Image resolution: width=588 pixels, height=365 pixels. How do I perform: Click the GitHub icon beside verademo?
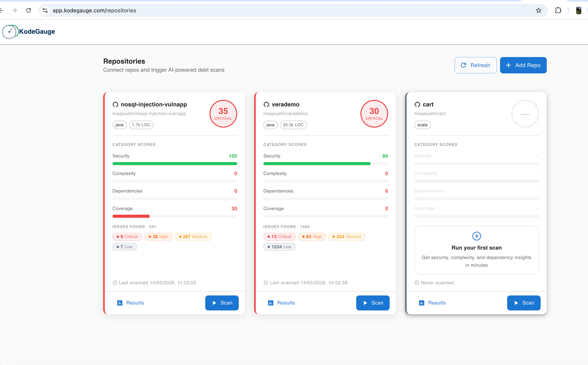pos(266,104)
